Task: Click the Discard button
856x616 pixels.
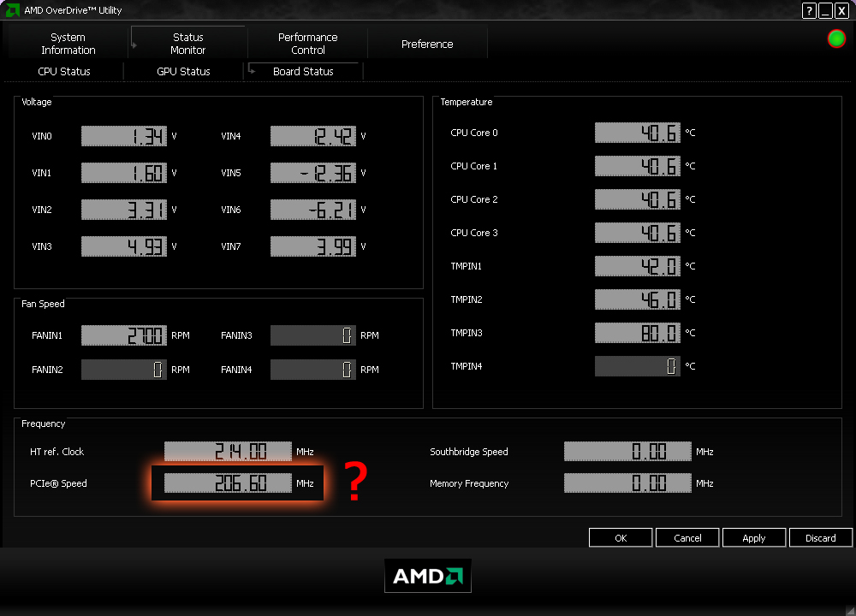Action: coord(821,538)
